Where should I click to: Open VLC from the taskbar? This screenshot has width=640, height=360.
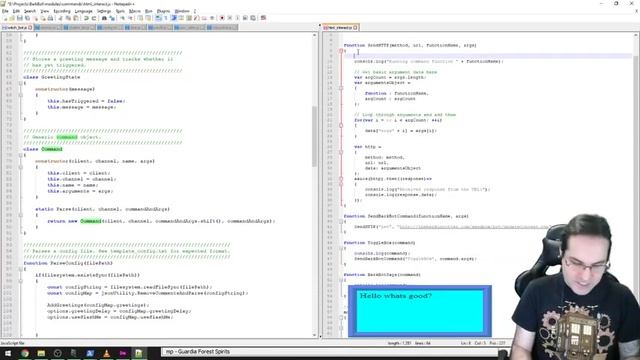coord(107,353)
